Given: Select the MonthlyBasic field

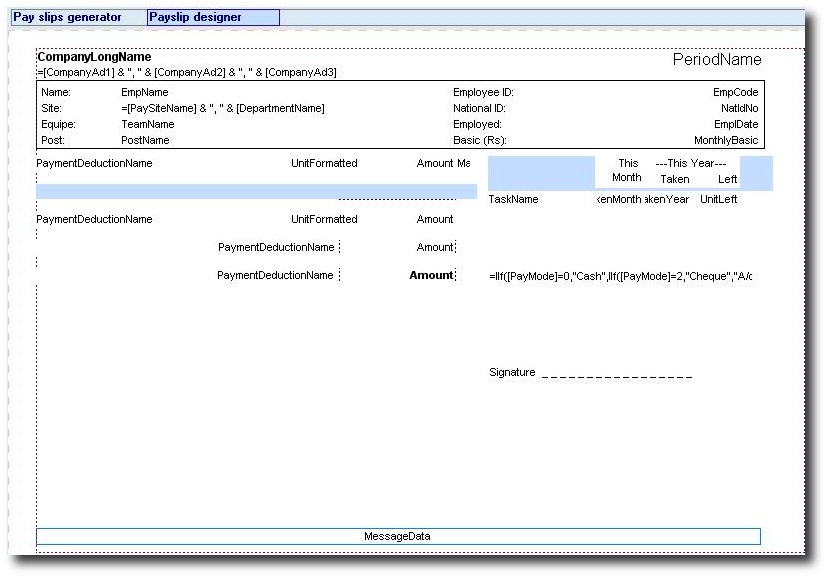Looking at the screenshot, I should 726,140.
